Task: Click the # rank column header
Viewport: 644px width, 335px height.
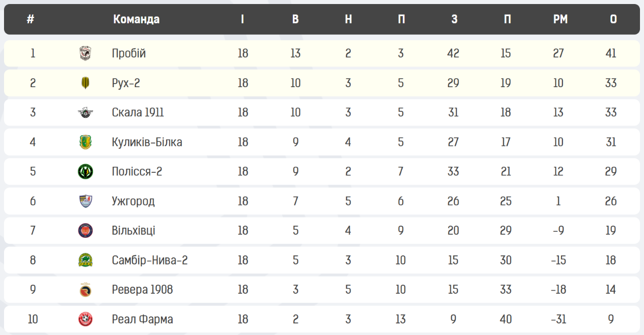Action: click(x=31, y=19)
